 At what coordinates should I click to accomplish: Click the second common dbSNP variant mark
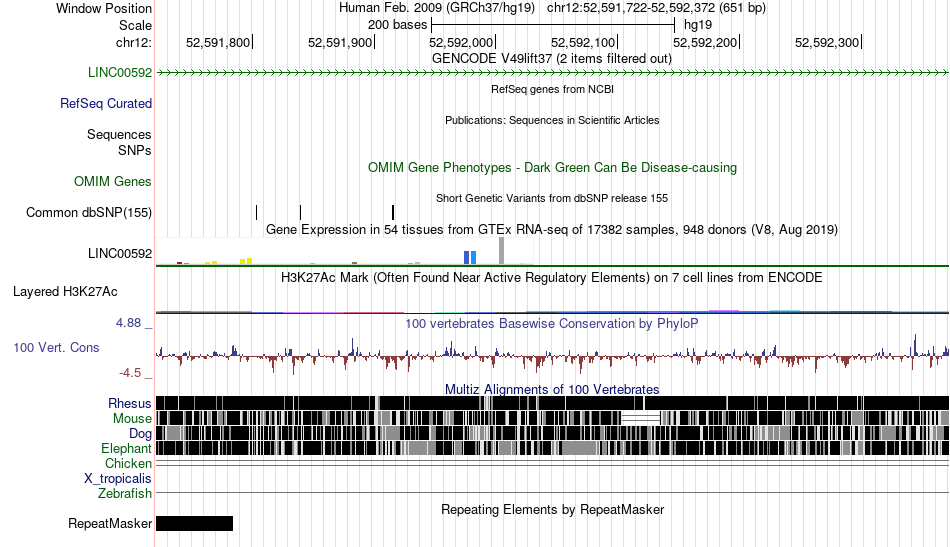[301, 213]
